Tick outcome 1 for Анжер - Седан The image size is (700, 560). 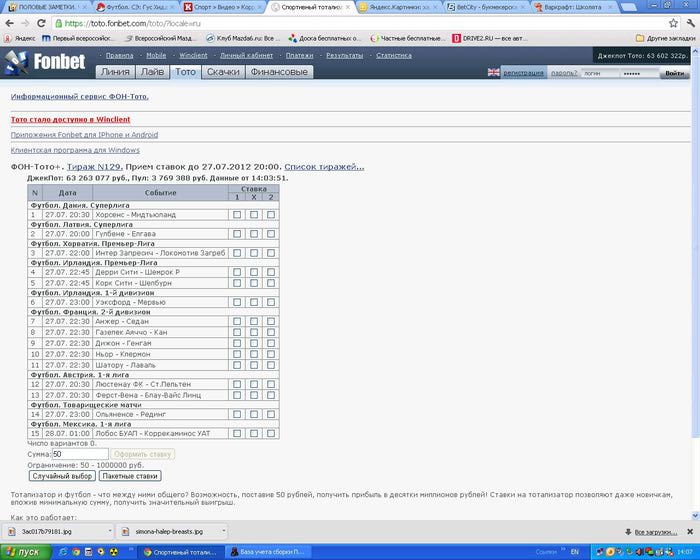[x=237, y=322]
